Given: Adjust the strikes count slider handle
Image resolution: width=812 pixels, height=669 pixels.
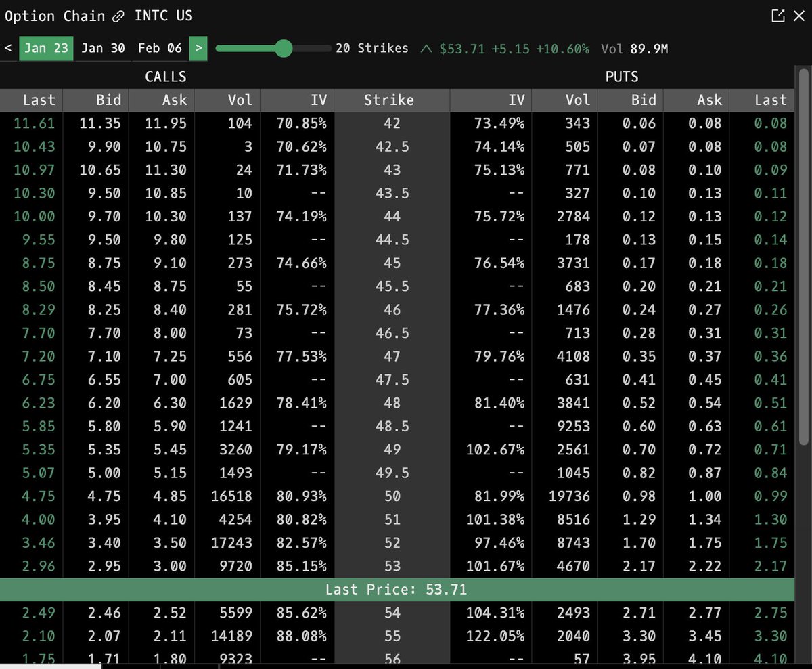Looking at the screenshot, I should pos(284,48).
